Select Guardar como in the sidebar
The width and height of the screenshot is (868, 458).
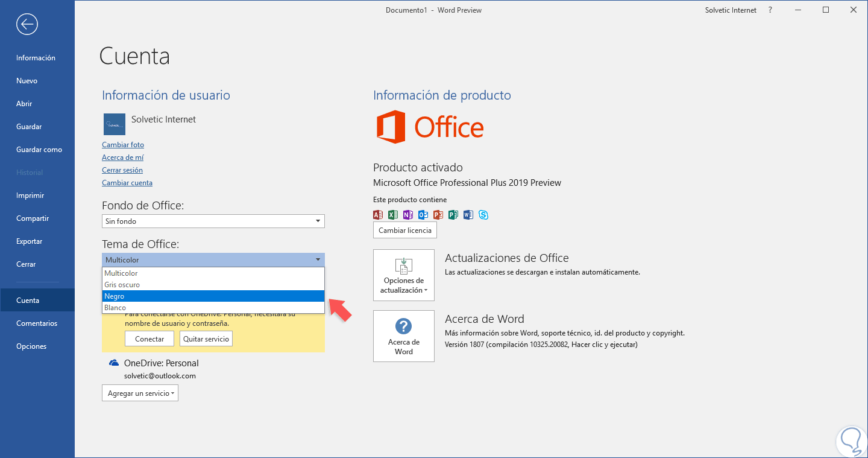pyautogui.click(x=37, y=150)
